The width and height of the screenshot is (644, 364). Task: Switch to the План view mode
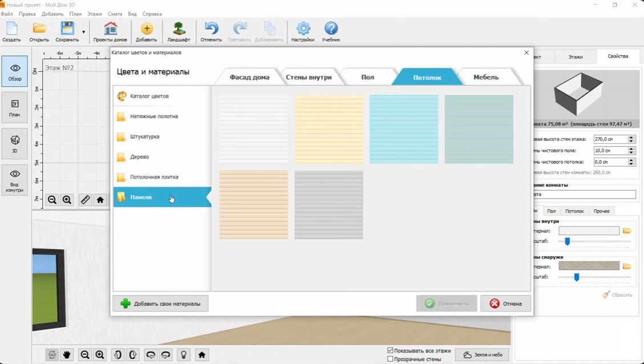pos(15,107)
